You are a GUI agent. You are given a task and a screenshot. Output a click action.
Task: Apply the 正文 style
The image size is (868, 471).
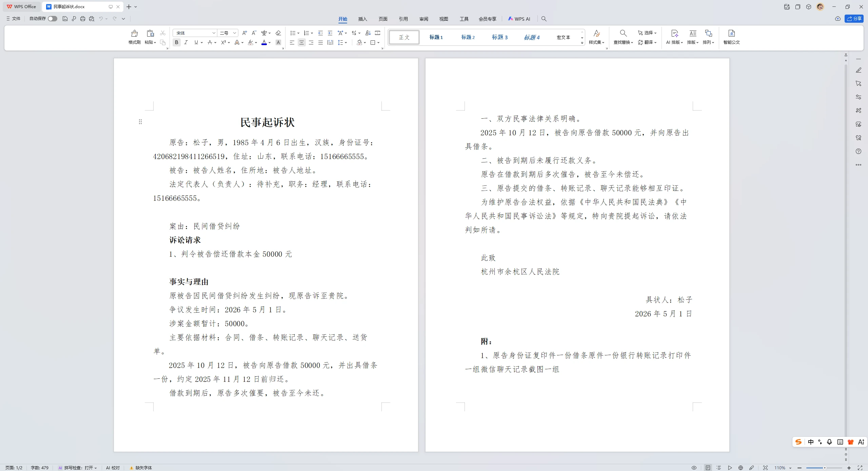point(404,37)
